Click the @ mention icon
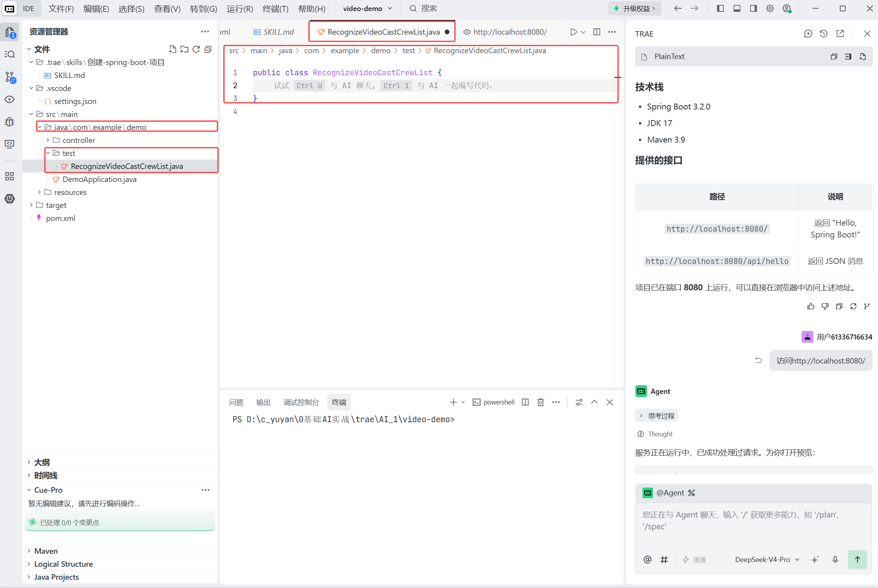Screen dimensions: 878x588 pos(648,560)
